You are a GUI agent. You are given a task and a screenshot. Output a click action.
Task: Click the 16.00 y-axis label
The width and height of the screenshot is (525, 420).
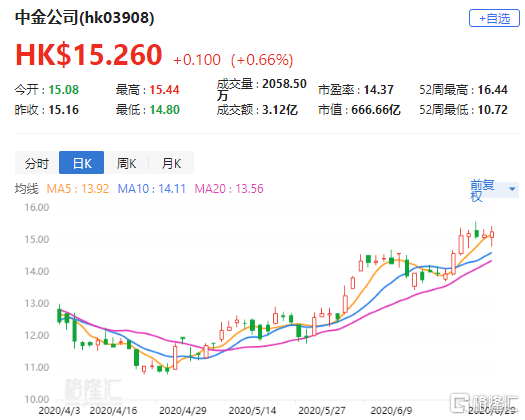[37, 207]
